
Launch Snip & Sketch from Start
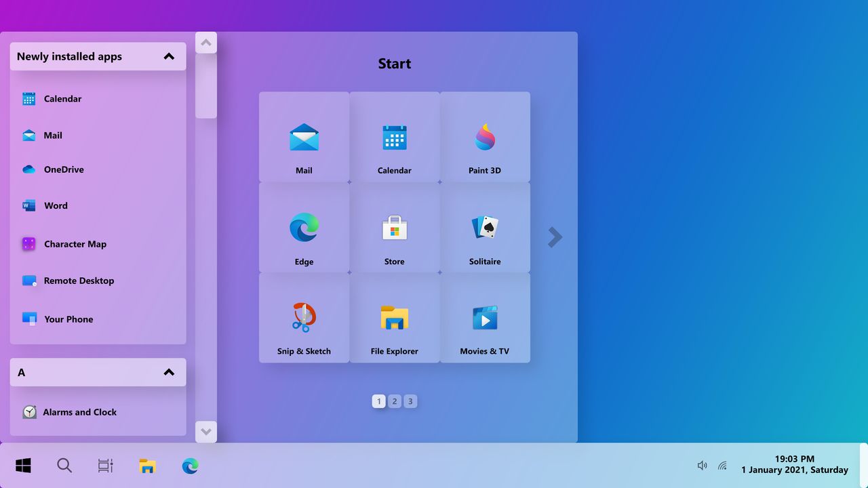pyautogui.click(x=304, y=317)
